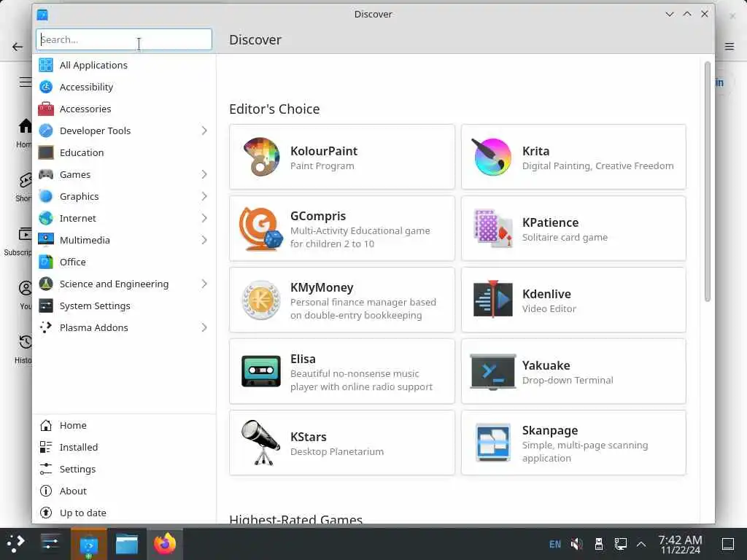Click back arrow in the browser window
Viewport: 747px width, 560px height.
pos(18,47)
